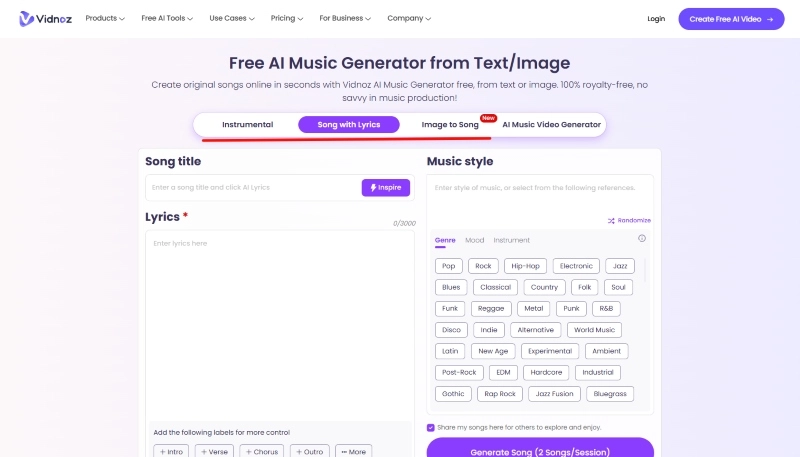The width and height of the screenshot is (800, 457).
Task: Switch to the Instrument tab
Action: click(x=511, y=240)
